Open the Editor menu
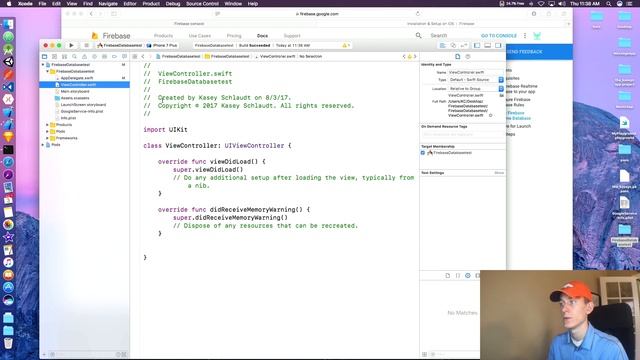Screen dimensions: 640x360 (130, 4)
